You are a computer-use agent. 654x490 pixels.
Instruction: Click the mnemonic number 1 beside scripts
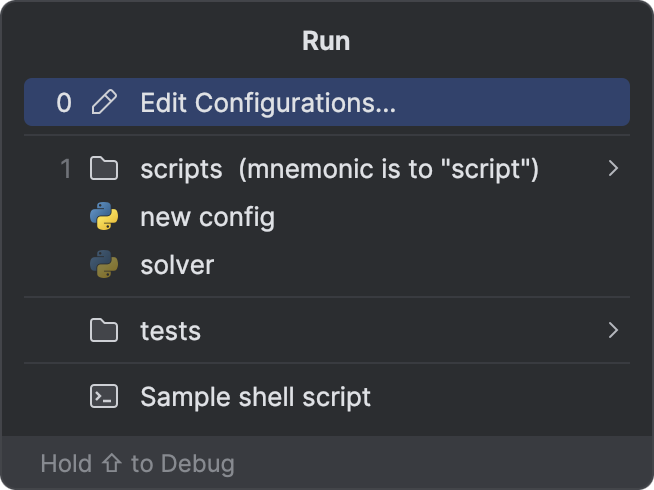[66, 169]
